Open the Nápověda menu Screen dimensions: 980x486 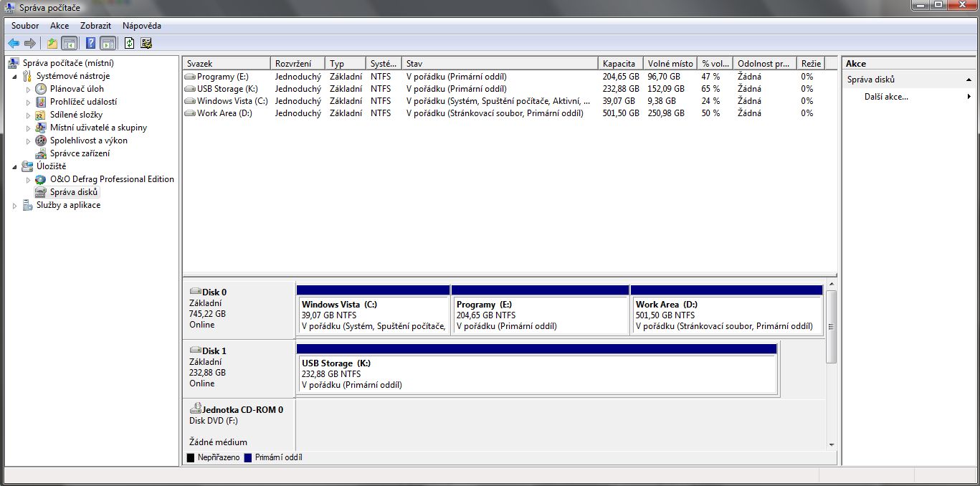pyautogui.click(x=142, y=26)
